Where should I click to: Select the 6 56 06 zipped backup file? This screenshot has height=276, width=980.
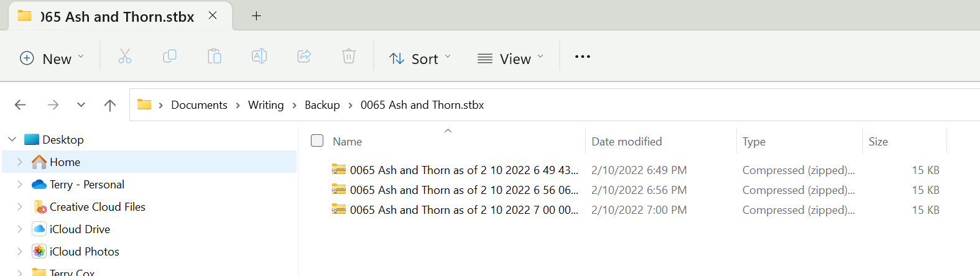463,190
